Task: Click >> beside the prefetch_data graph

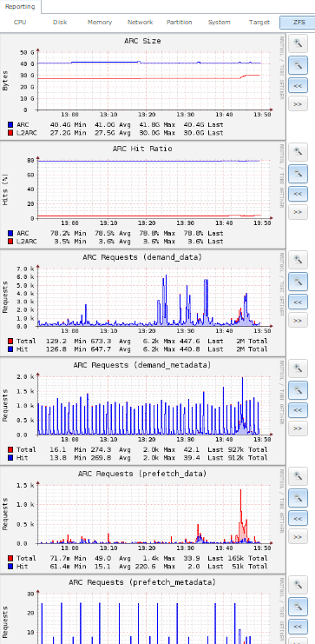Action: click(298, 537)
